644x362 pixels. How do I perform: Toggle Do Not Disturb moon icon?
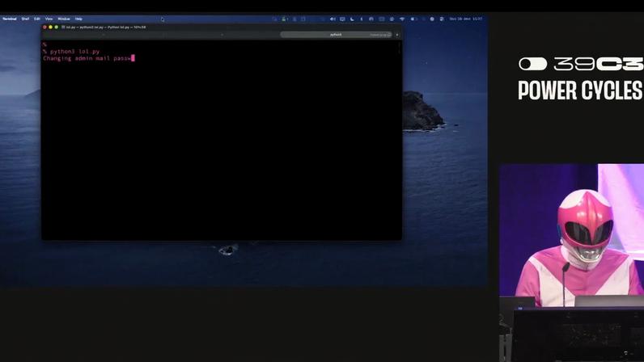tap(352, 19)
